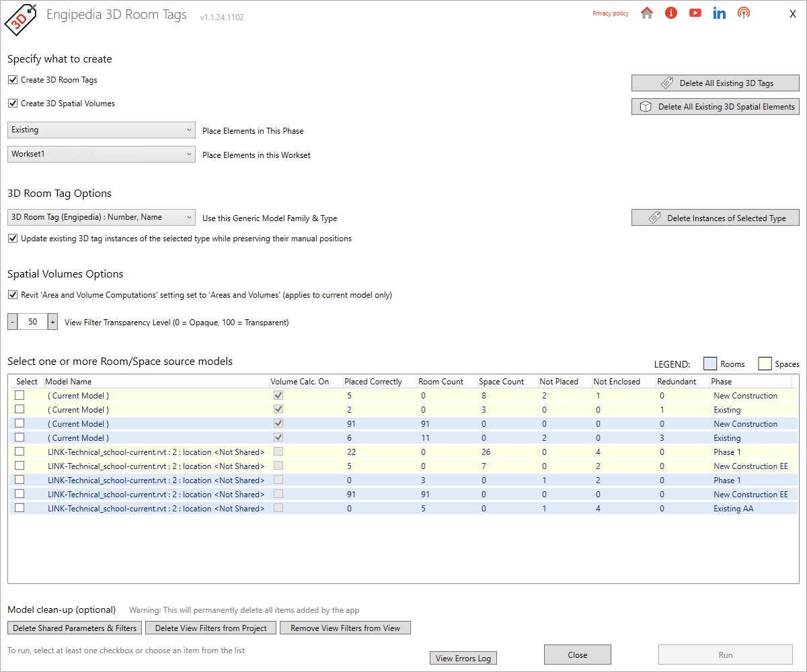Open the Workset1 dropdown
The image size is (807, 672).
pos(102,155)
